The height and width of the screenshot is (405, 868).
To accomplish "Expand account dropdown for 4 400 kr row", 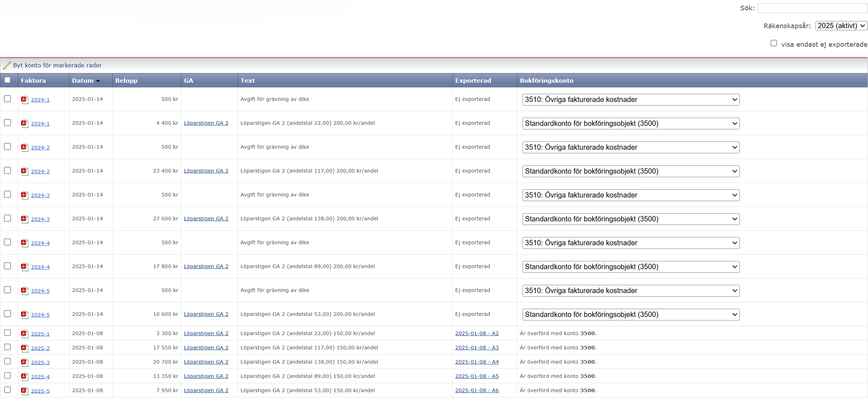I will pos(631,123).
